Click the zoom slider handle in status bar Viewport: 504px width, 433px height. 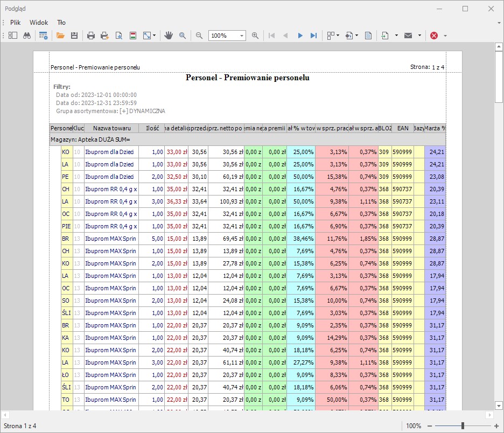coord(463,426)
